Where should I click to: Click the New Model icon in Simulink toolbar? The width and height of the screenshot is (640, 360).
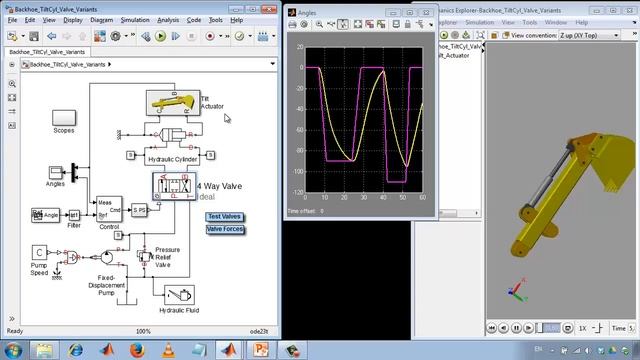click(12, 36)
